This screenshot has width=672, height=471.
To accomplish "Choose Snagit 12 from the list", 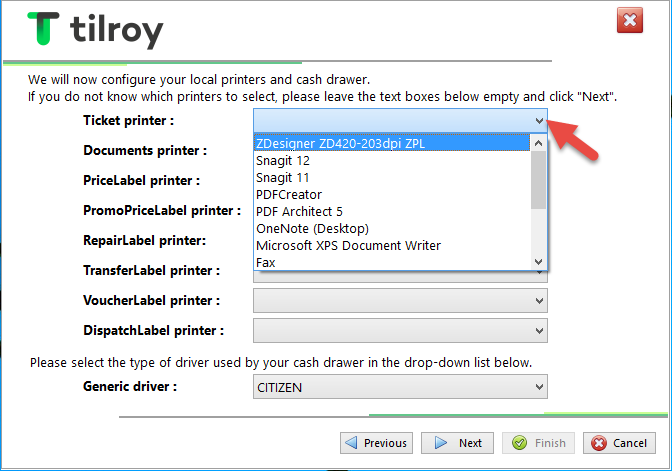I will click(x=392, y=160).
